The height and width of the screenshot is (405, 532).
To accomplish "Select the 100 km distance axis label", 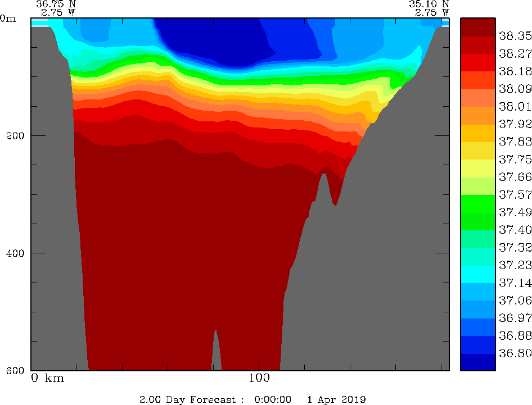I will coord(258,378).
